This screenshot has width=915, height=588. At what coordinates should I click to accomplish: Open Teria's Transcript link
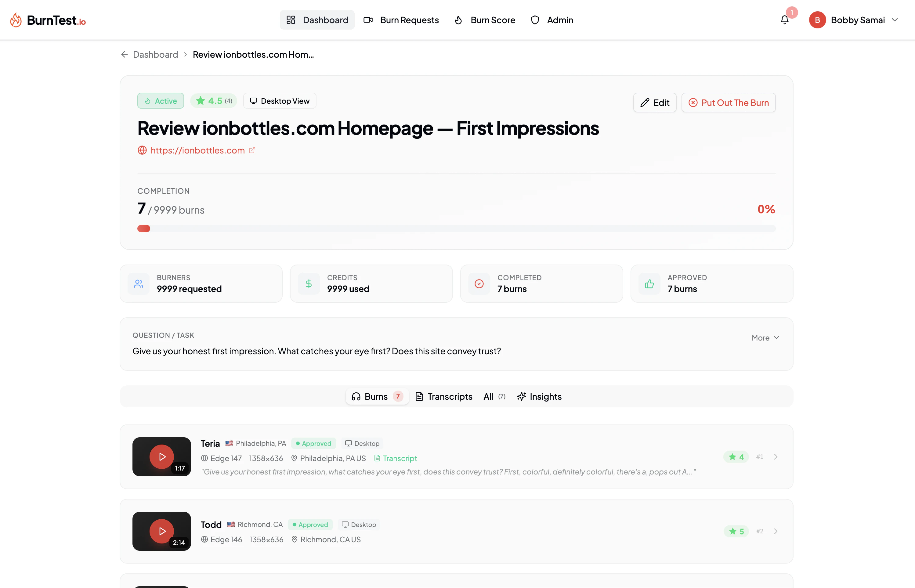(x=395, y=458)
